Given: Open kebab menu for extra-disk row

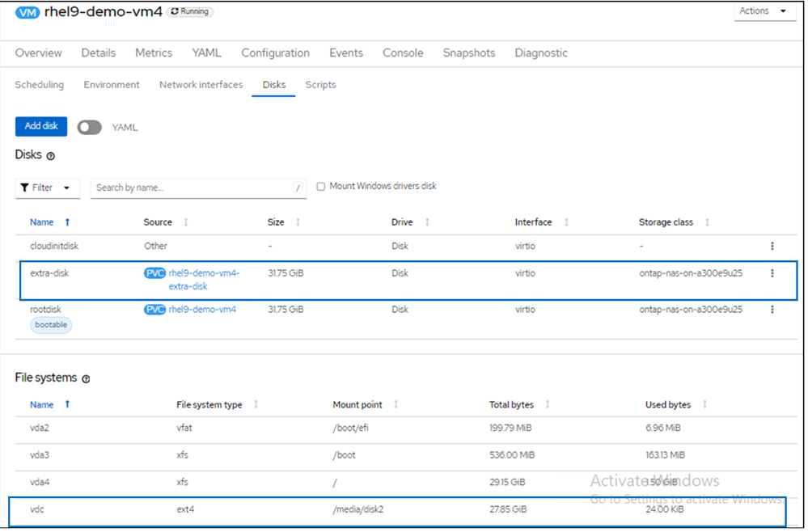Looking at the screenshot, I should click(772, 273).
